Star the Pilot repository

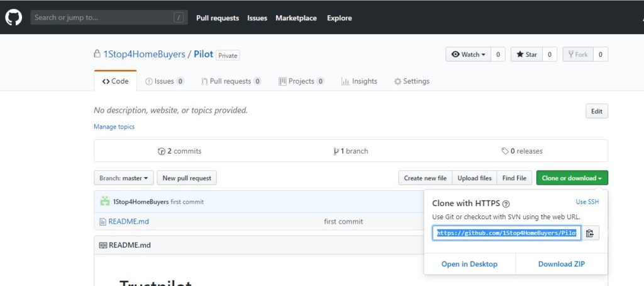(x=526, y=54)
